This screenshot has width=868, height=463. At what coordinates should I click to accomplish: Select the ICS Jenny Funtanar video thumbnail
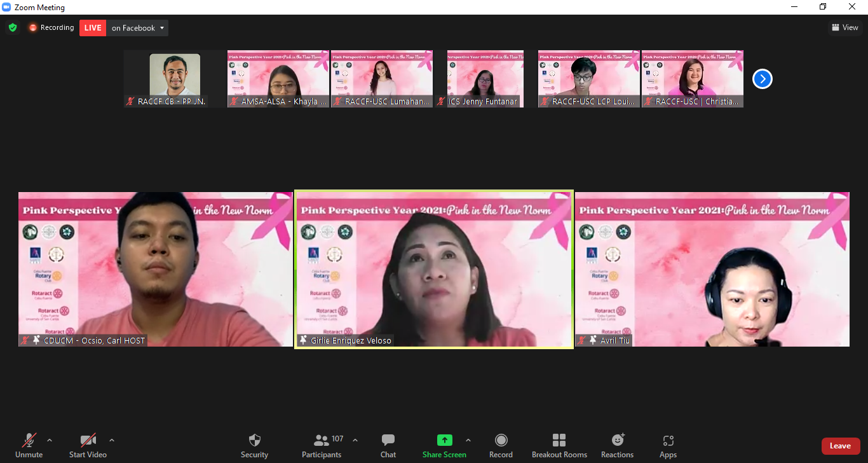[485, 79]
